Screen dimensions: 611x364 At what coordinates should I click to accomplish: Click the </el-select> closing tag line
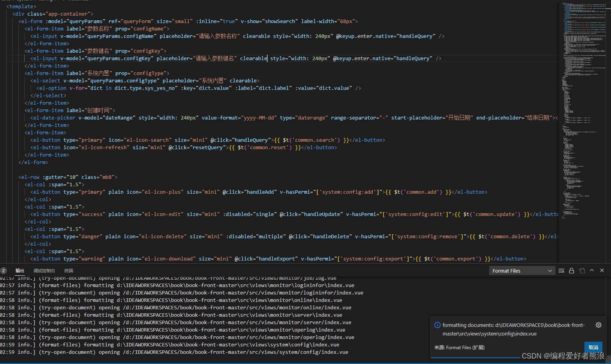pos(48,95)
